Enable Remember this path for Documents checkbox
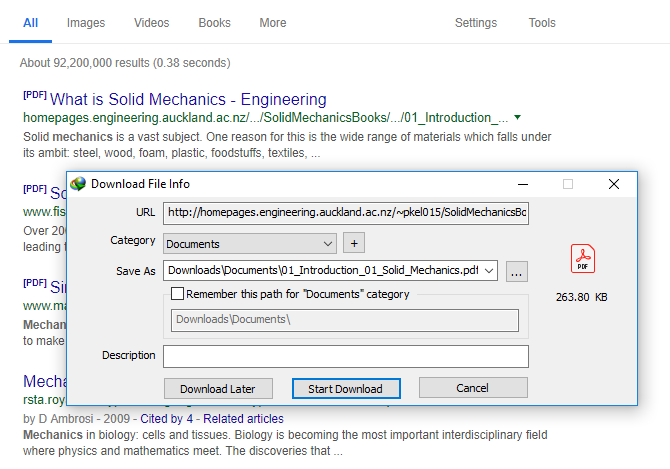670x469 pixels. point(178,294)
